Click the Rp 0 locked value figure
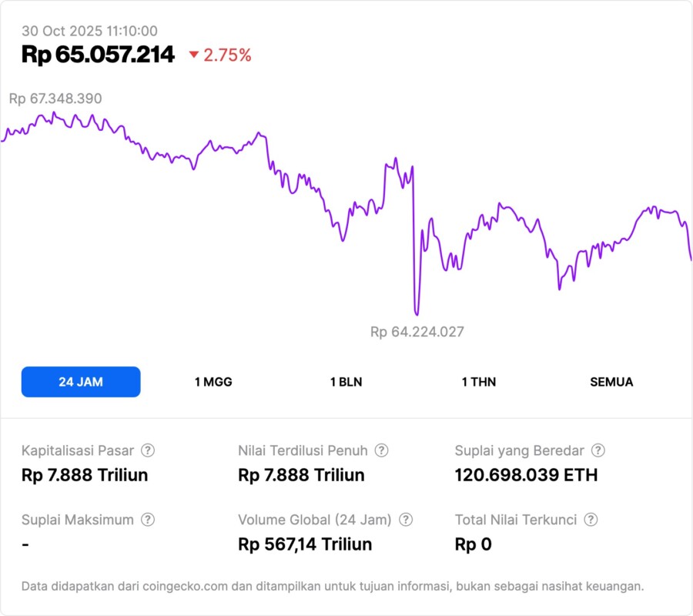 click(x=473, y=544)
